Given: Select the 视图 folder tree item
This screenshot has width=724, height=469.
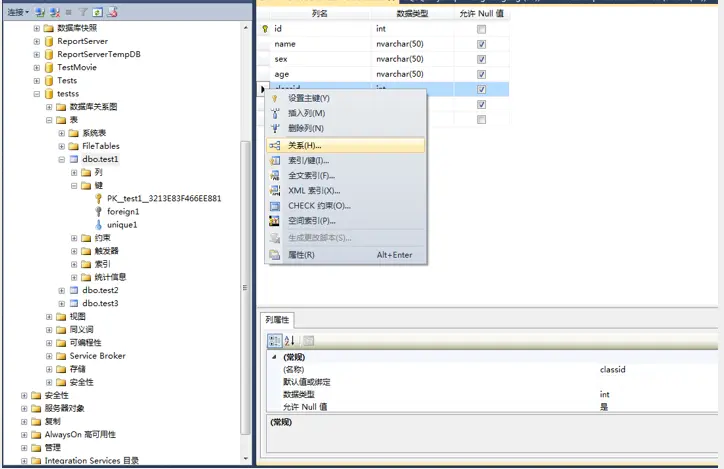Looking at the screenshot, I should (x=77, y=317).
